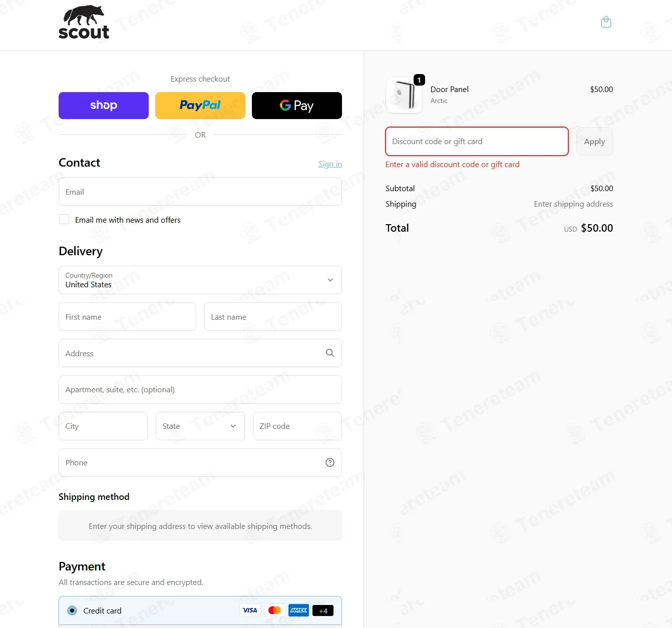672x628 pixels.
Task: Click the Visa card icon
Action: tap(250, 610)
